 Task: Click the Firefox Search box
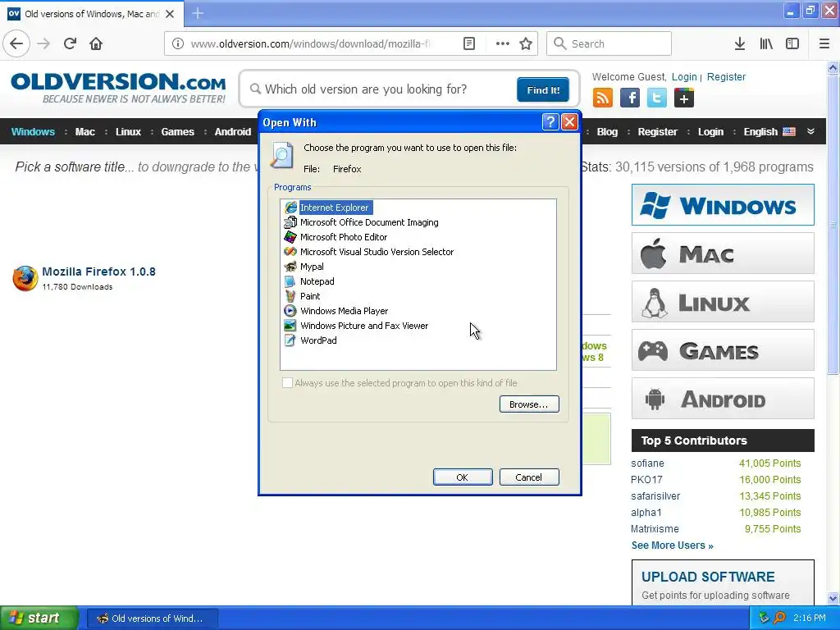click(x=609, y=43)
